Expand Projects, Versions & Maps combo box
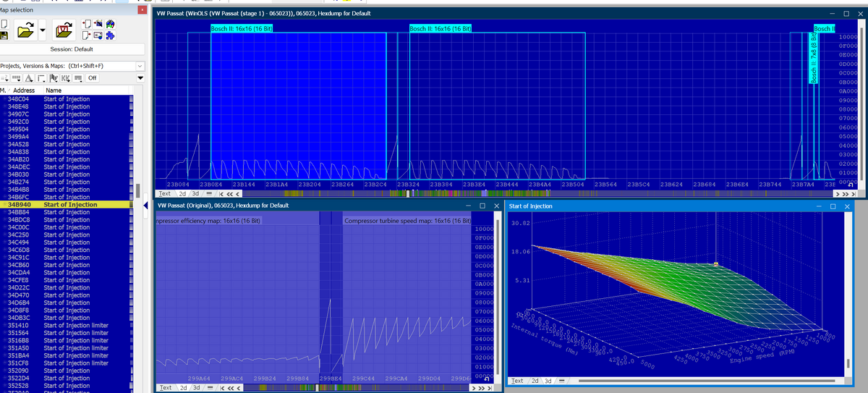The height and width of the screenshot is (393, 868). point(140,66)
